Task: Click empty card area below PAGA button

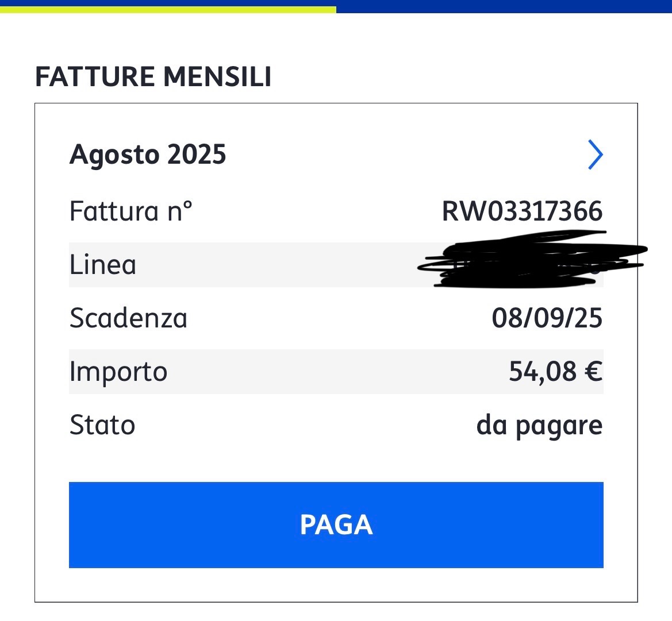Action: 336,585
